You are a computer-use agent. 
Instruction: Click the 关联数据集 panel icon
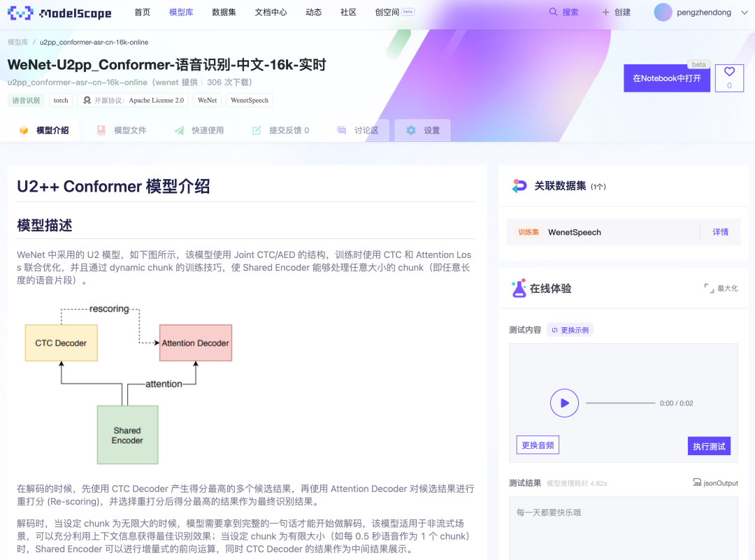tap(519, 186)
